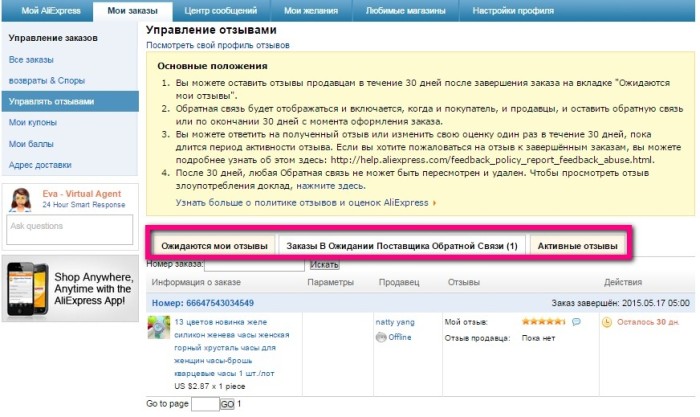Click the нажмите здесь link
The width and height of the screenshot is (700, 417).
click(x=330, y=186)
